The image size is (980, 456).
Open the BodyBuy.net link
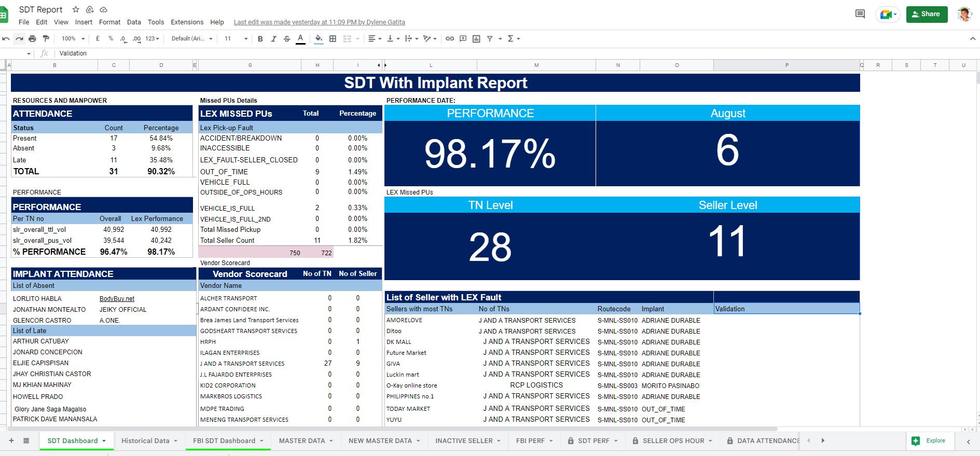117,298
